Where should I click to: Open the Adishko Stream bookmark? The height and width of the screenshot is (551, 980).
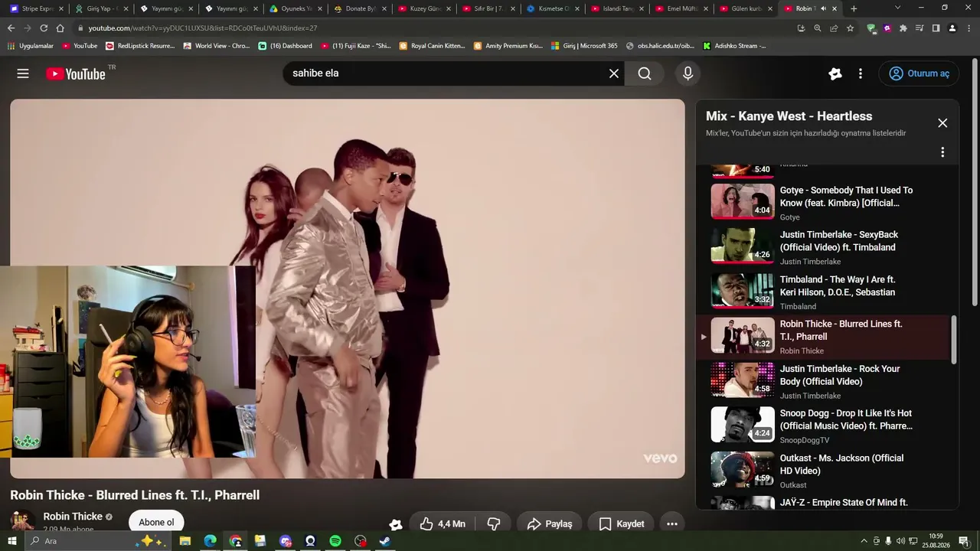(x=734, y=46)
